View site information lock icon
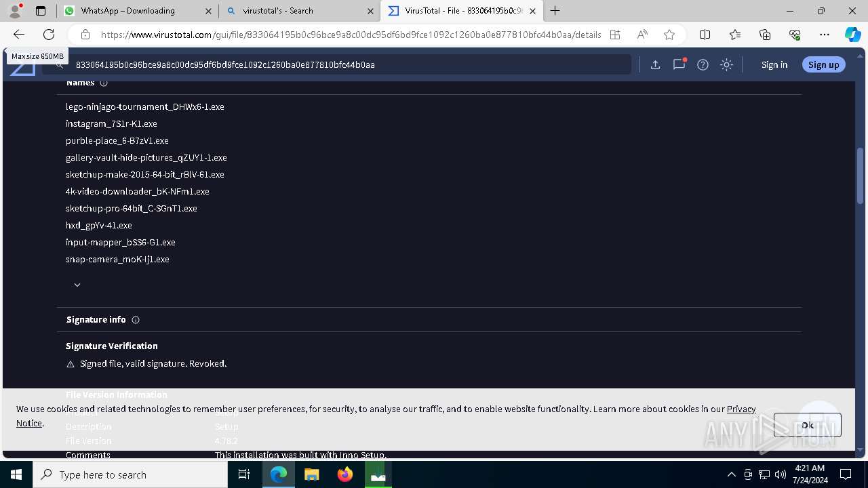 coord(85,35)
